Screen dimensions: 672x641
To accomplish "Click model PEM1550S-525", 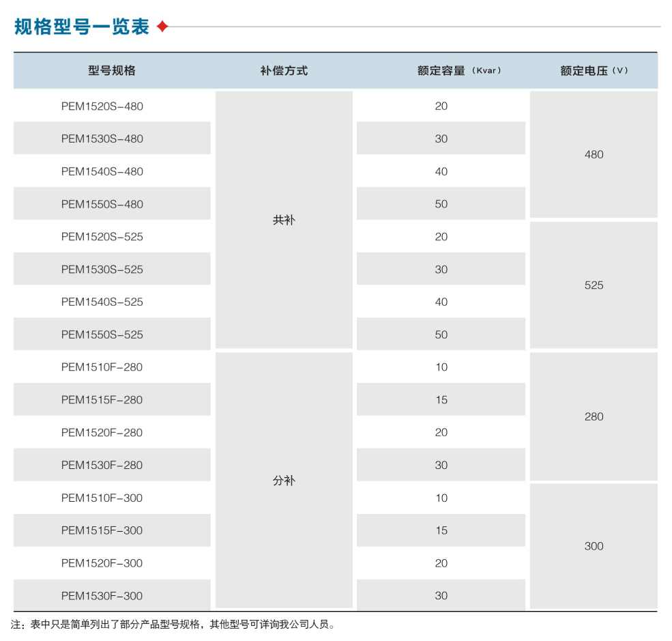I will point(102,334).
